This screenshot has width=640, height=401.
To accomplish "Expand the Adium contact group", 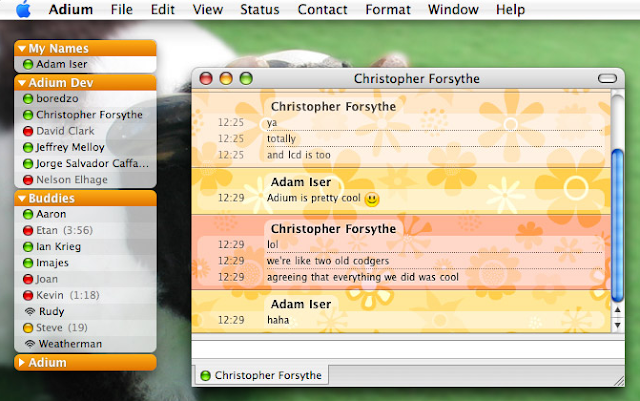I will point(22,363).
